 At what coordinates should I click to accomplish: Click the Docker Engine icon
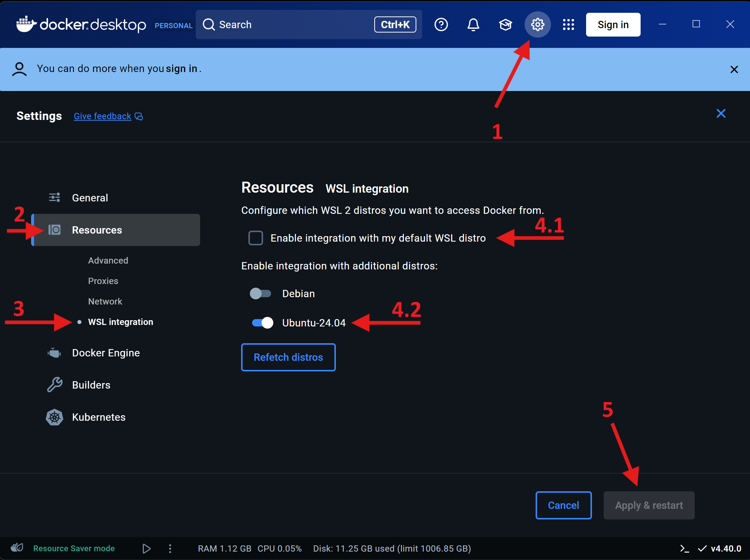click(55, 353)
